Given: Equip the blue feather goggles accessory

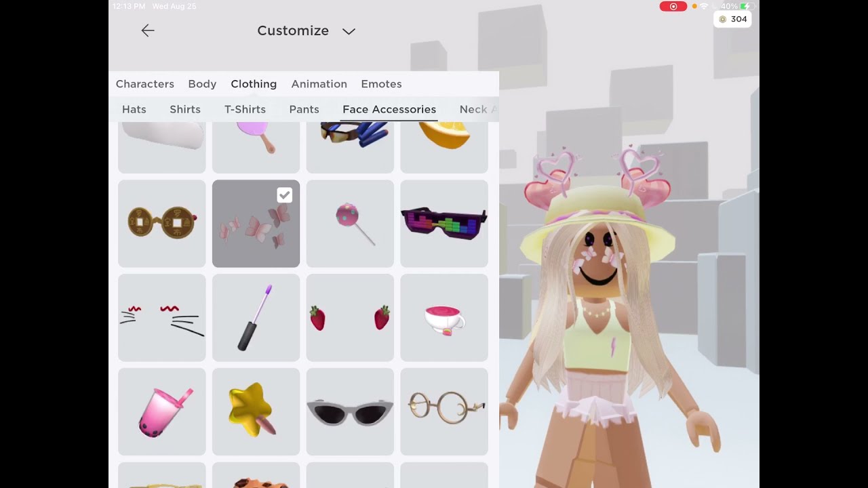Looking at the screenshot, I should (x=350, y=147).
